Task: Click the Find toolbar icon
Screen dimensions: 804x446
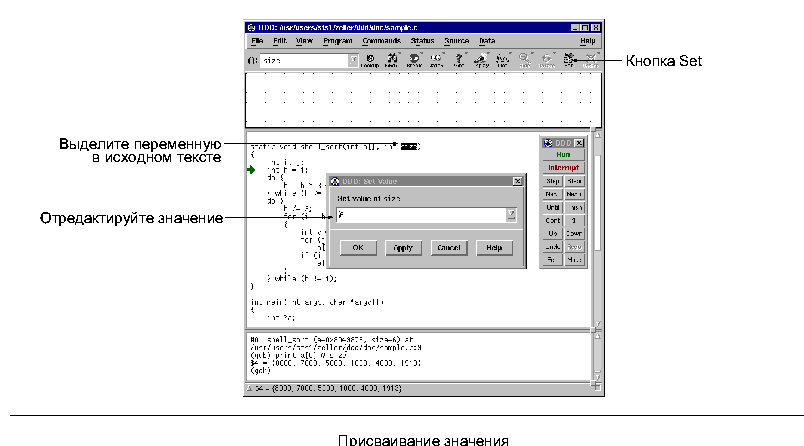Action: pos(392,60)
